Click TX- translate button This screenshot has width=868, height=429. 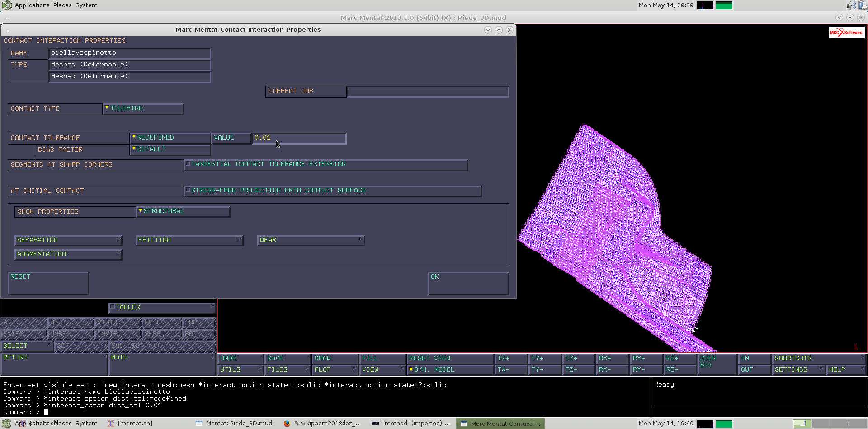pyautogui.click(x=511, y=370)
